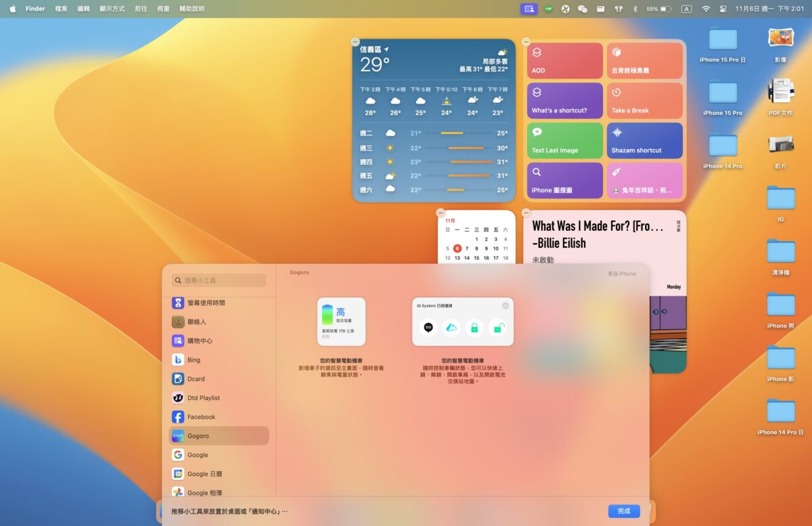Click the fan control menu bar icon

(565, 9)
